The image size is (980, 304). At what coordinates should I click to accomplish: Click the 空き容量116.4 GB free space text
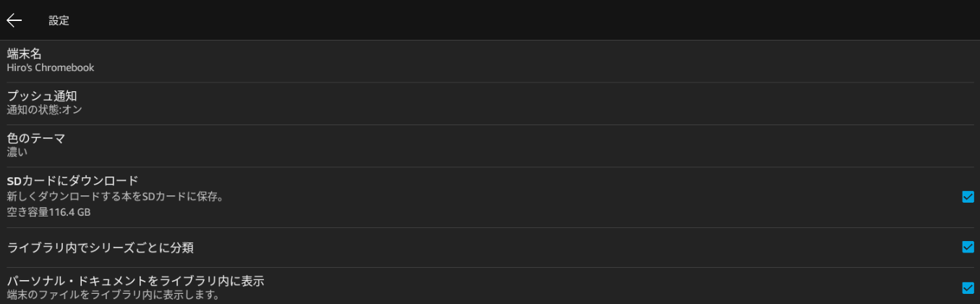[48, 212]
